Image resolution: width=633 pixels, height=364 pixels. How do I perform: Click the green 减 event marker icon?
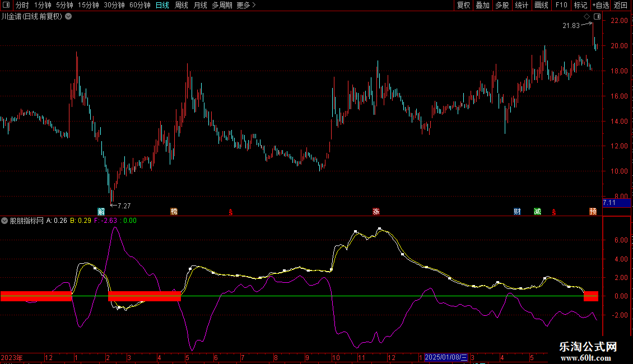537,212
